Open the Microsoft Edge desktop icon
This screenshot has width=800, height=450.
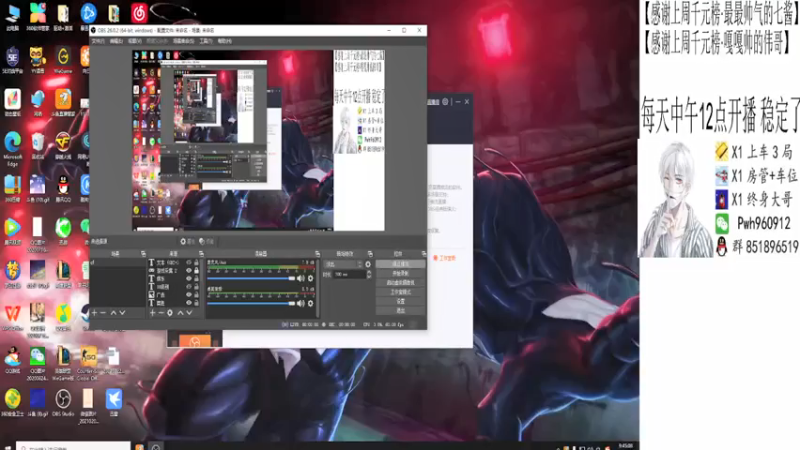point(13,148)
